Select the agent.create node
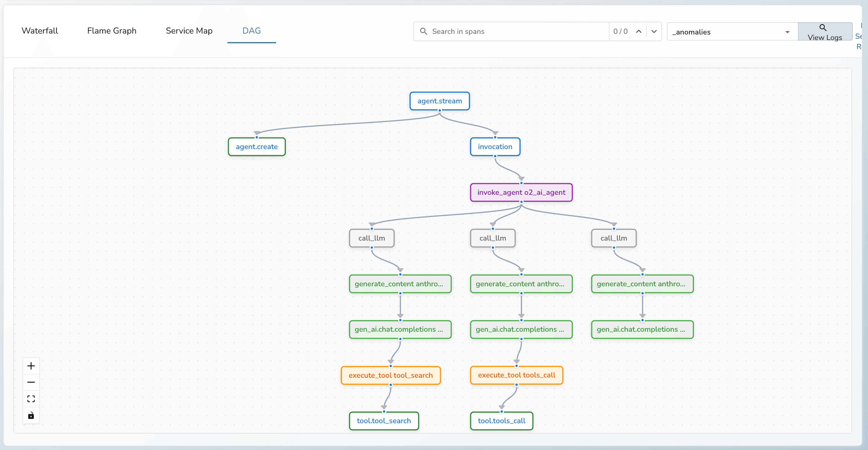This screenshot has height=450, width=868. (257, 147)
